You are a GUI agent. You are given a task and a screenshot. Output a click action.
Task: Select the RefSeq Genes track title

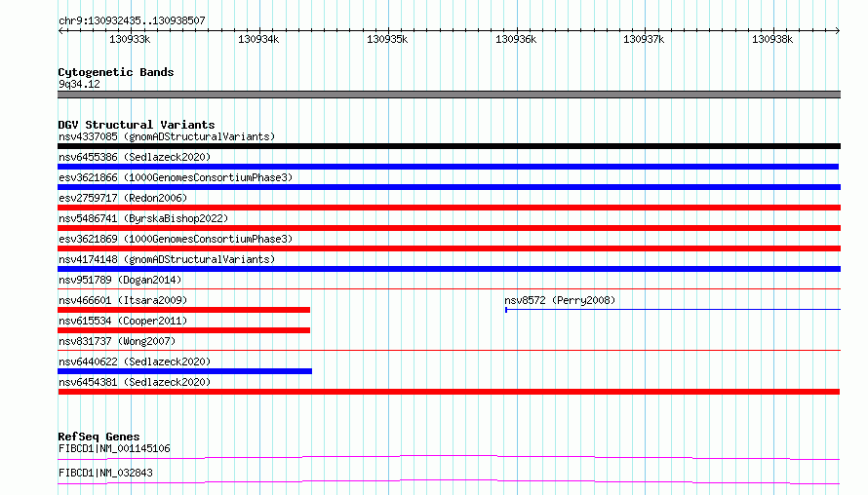(x=99, y=437)
